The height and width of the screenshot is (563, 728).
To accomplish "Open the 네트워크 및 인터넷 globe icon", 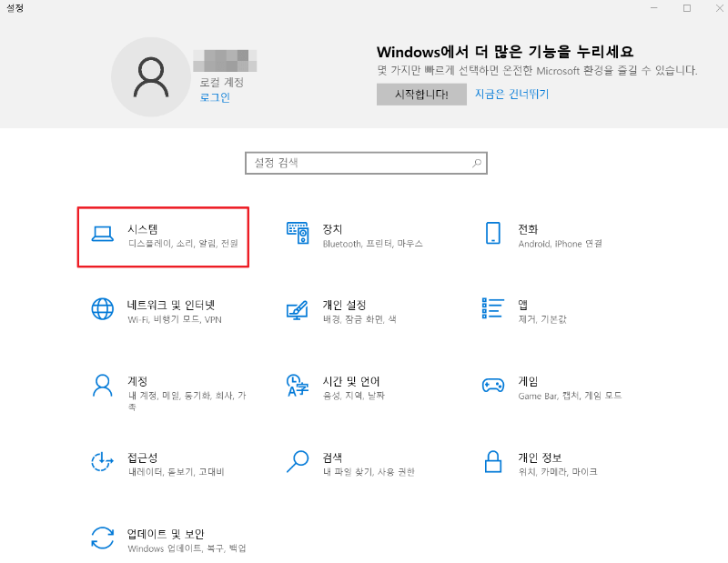I will point(102,309).
